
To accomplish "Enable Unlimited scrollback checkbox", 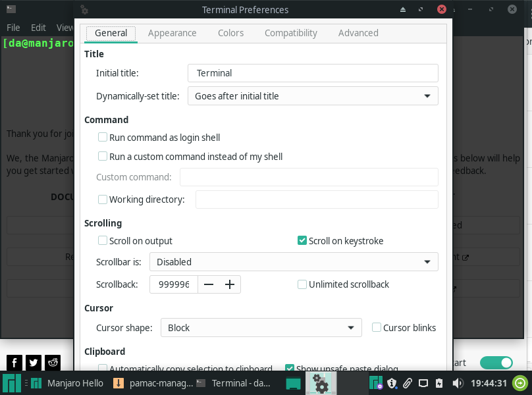I will pyautogui.click(x=302, y=284).
